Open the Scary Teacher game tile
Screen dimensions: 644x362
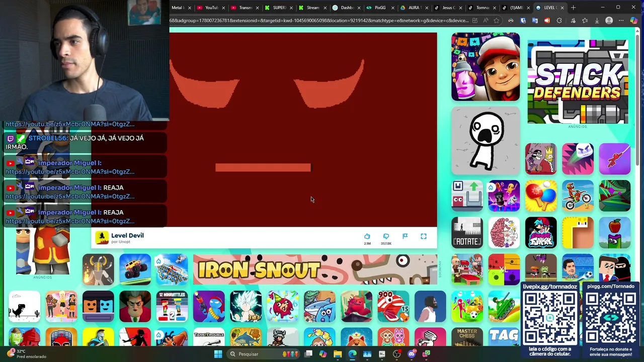[x=135, y=306]
